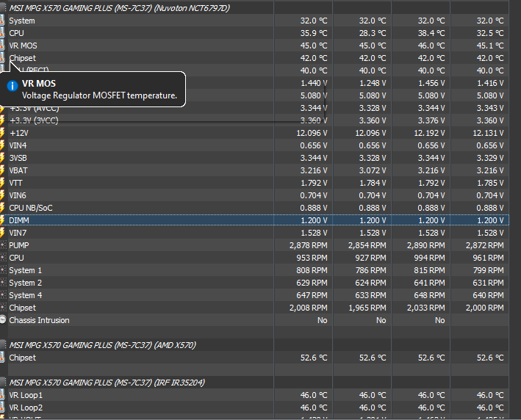Viewport: 521px width, 420px height.
Task: Click the VBAT minimum value 3.072 V
Action: 373,170
